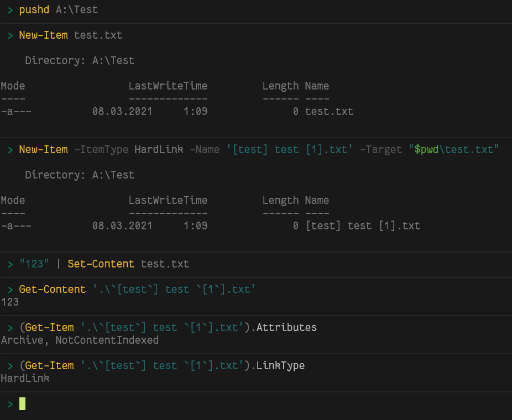Click the "$pwd\test.txt" target string

point(453,149)
